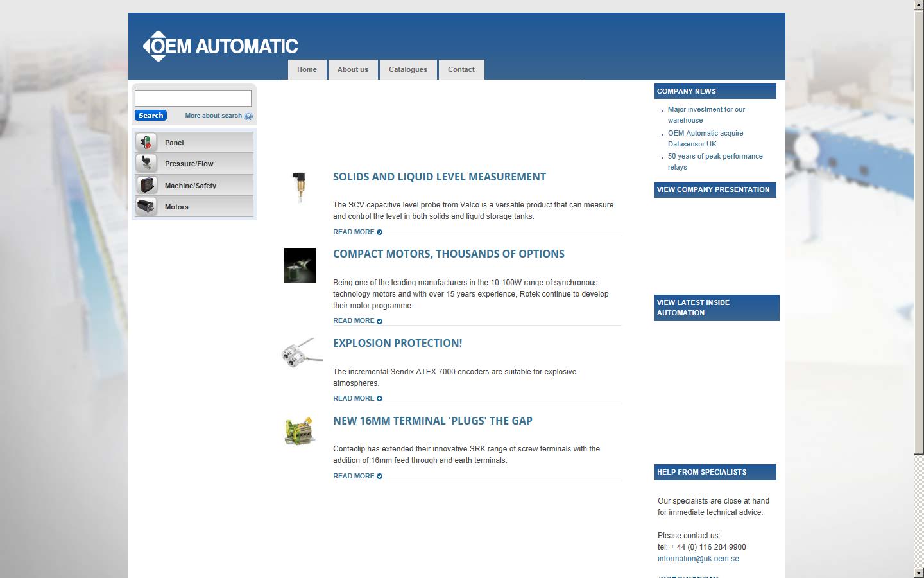Go to the Contact tab
924x578 pixels.
pyautogui.click(x=461, y=69)
